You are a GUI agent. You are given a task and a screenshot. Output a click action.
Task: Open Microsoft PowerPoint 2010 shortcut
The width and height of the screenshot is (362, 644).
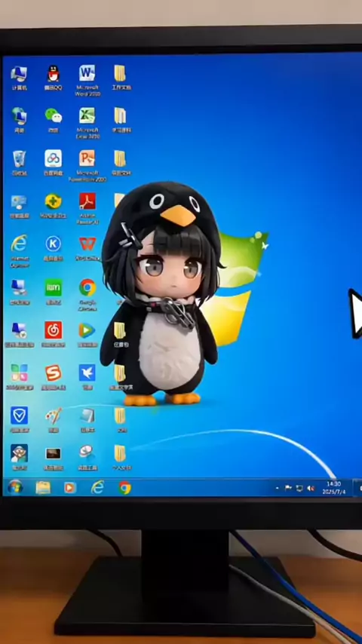(x=87, y=158)
